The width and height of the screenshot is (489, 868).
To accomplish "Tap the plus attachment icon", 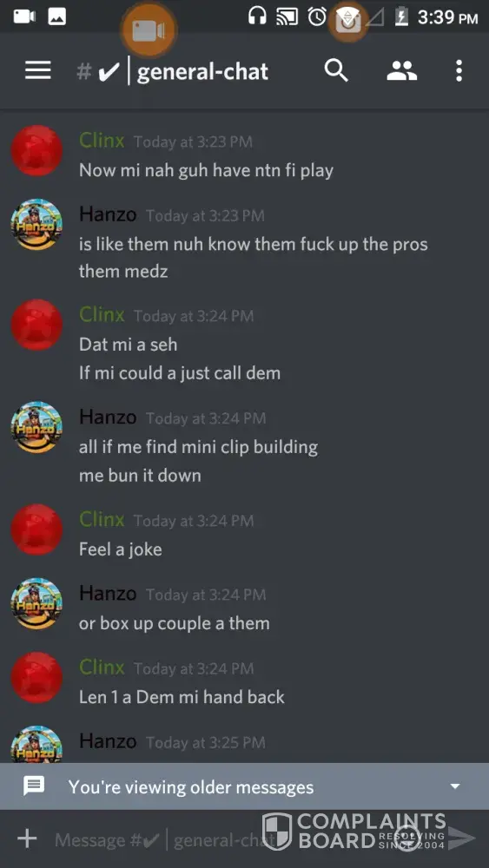I will (x=27, y=838).
